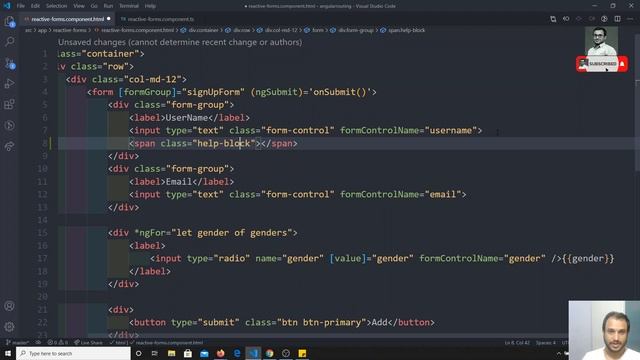
Task: Click in the Windows taskbar search box
Action: (73, 353)
